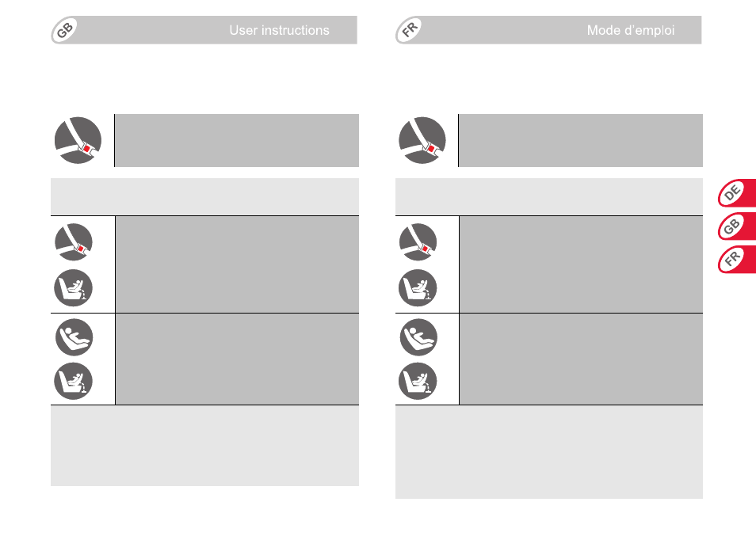Click the large seatbelt buckle icon on GB page
This screenshot has height=536, width=756.
(x=78, y=140)
